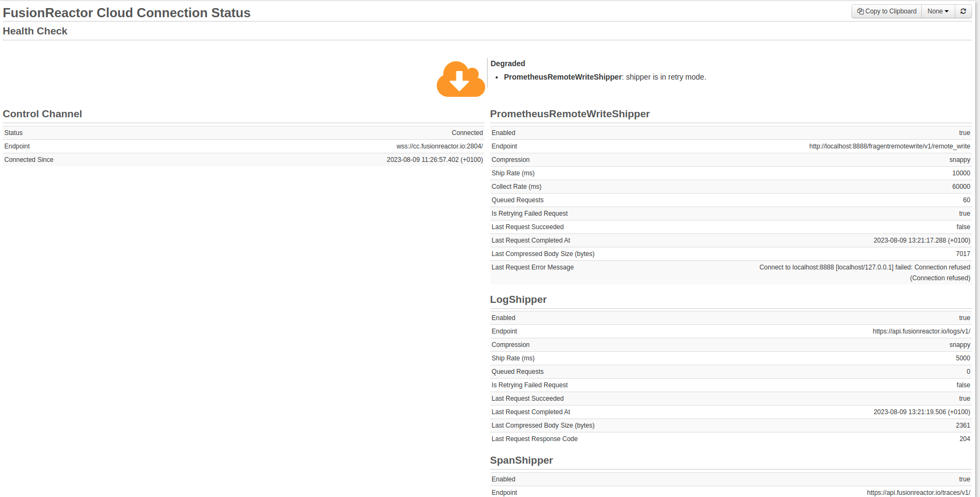Click the refresh icon button
The image size is (980, 497).
click(963, 11)
